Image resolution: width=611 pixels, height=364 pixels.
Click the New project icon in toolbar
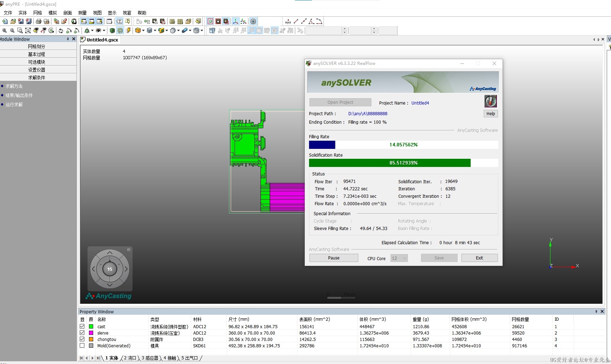(x=5, y=21)
